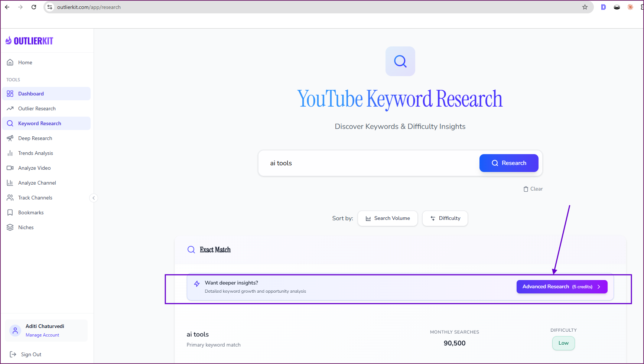Select the Analyze Video camera icon
The height and width of the screenshot is (364, 644).
click(x=10, y=168)
